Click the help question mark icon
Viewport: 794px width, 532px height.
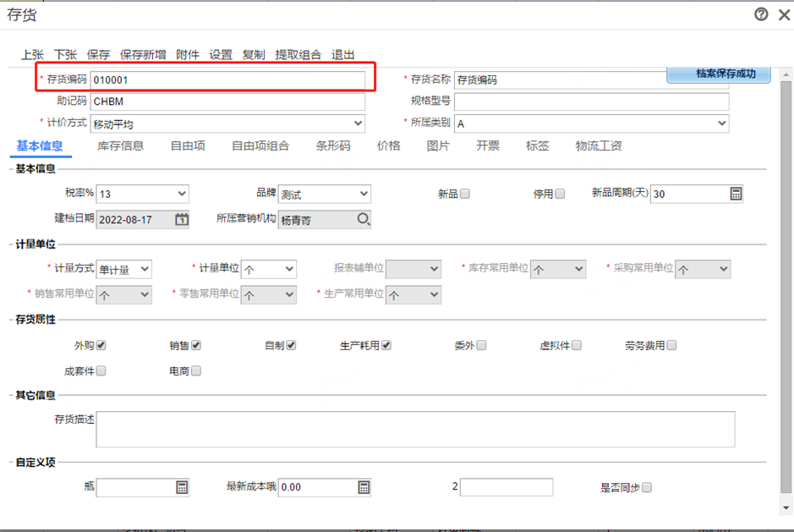click(761, 14)
